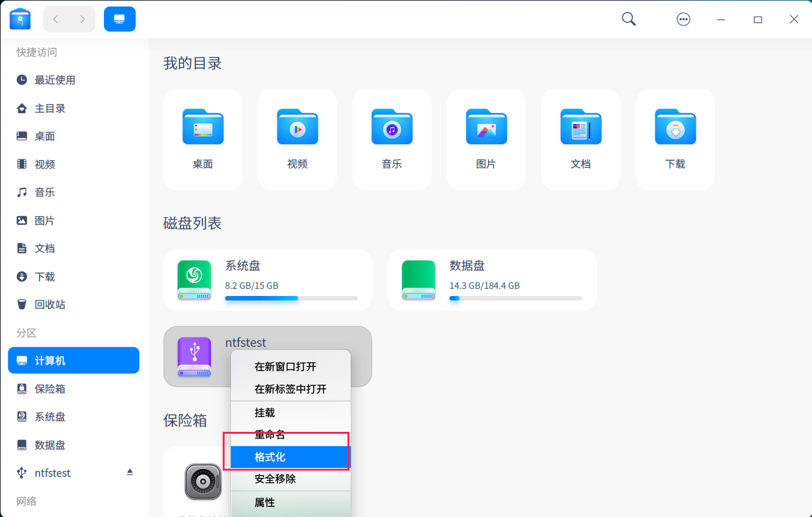Choose 格式化 from the context menu

click(291, 457)
